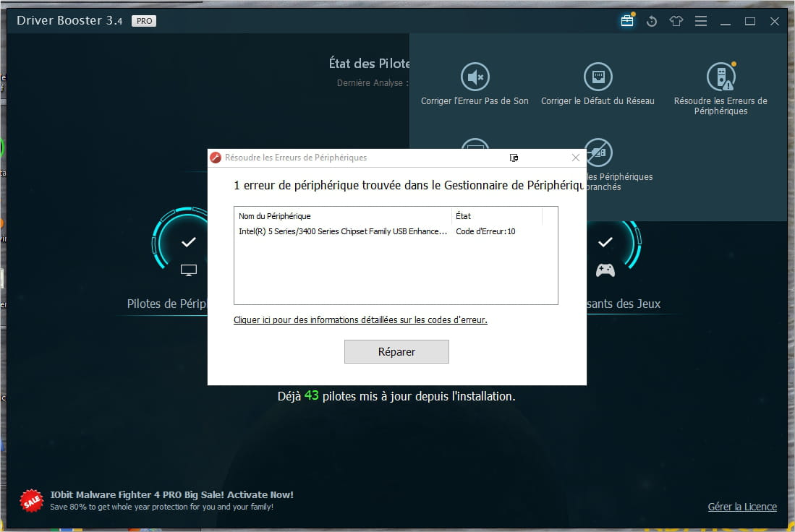The image size is (795, 532).
Task: Click the rescue/restore history icon
Action: pos(652,21)
